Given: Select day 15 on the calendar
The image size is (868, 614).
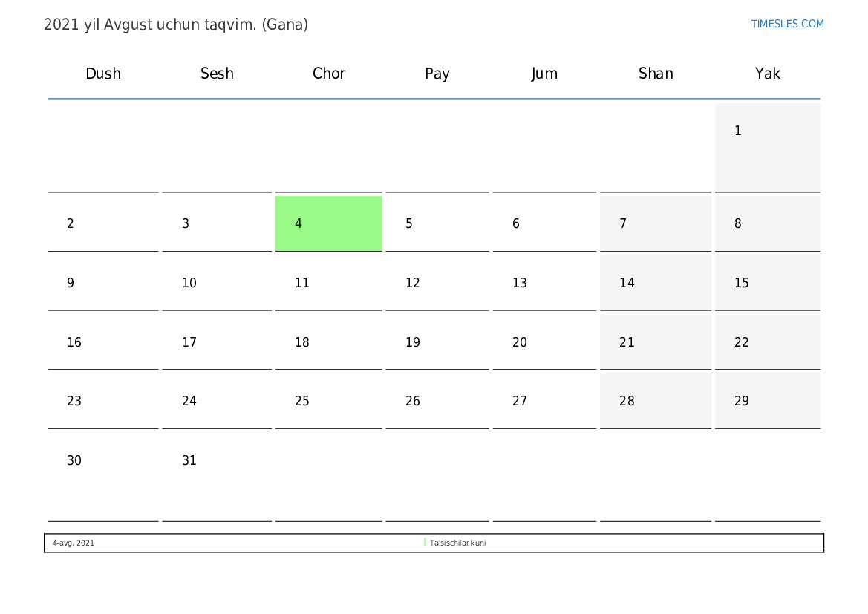Looking at the screenshot, I should (x=767, y=283).
